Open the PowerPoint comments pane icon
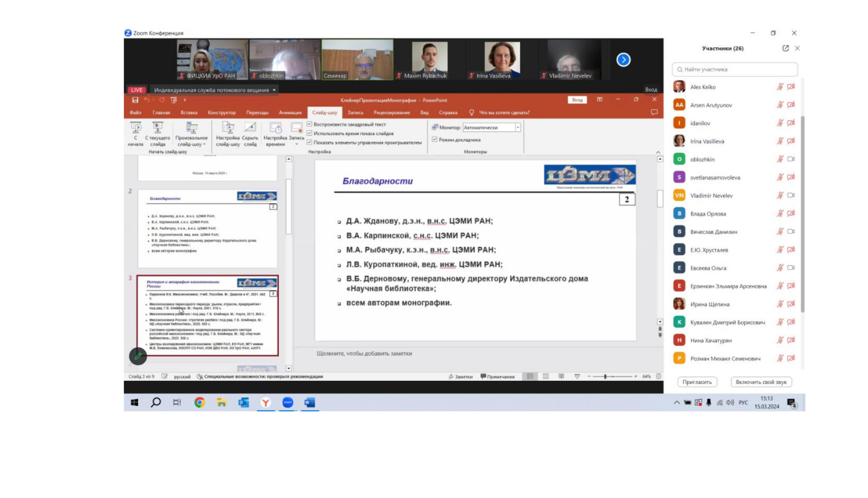Viewport: 868px width, 498px height. coord(654,112)
